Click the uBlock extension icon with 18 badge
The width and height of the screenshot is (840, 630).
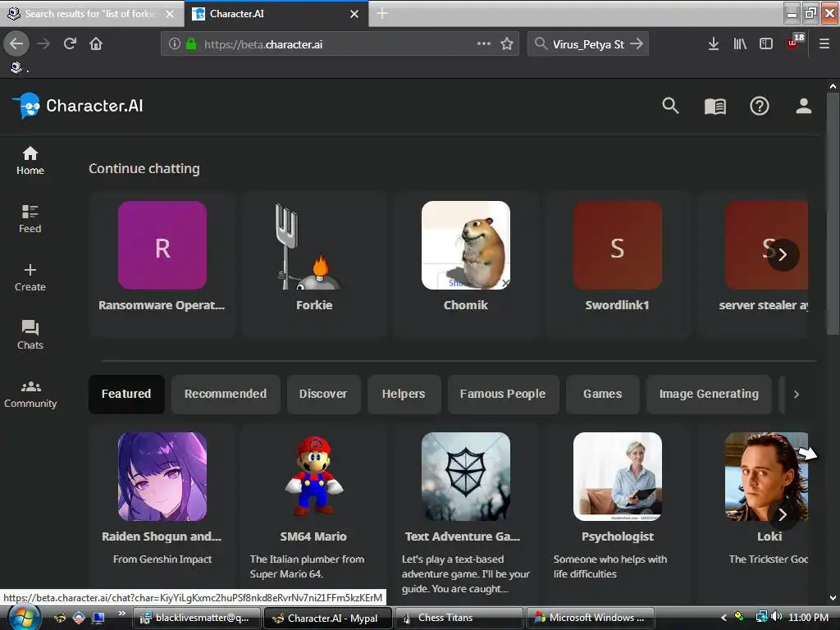(x=794, y=43)
